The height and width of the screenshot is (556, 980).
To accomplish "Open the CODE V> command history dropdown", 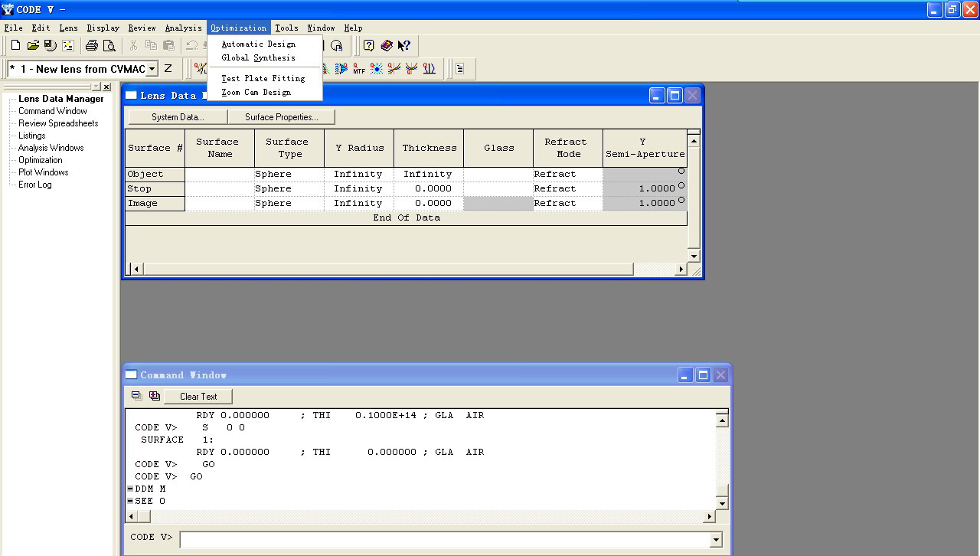I will click(716, 540).
